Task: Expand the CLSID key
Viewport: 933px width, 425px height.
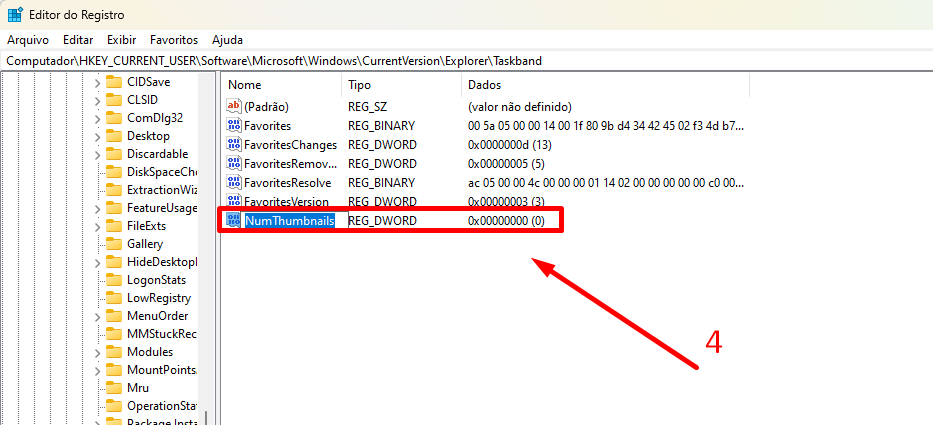Action: tap(98, 100)
